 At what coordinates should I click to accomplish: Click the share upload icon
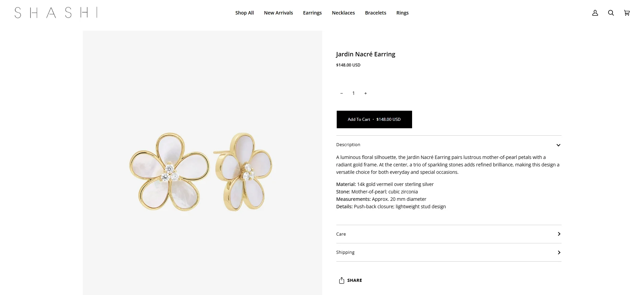[x=341, y=280]
